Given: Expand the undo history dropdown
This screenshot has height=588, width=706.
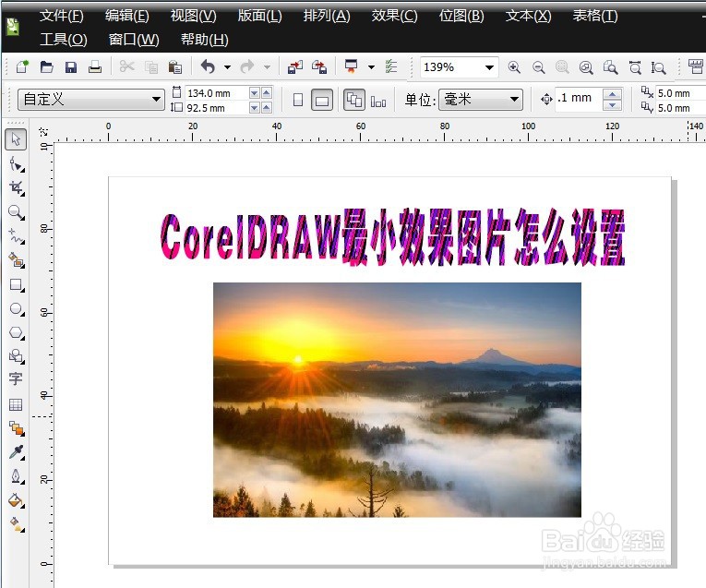Looking at the screenshot, I should tap(227, 67).
